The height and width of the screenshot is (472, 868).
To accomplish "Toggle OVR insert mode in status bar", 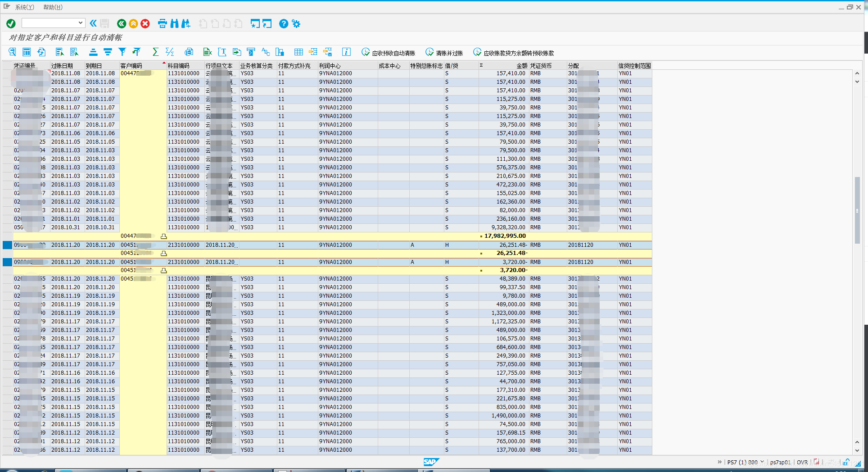I will coord(802,462).
